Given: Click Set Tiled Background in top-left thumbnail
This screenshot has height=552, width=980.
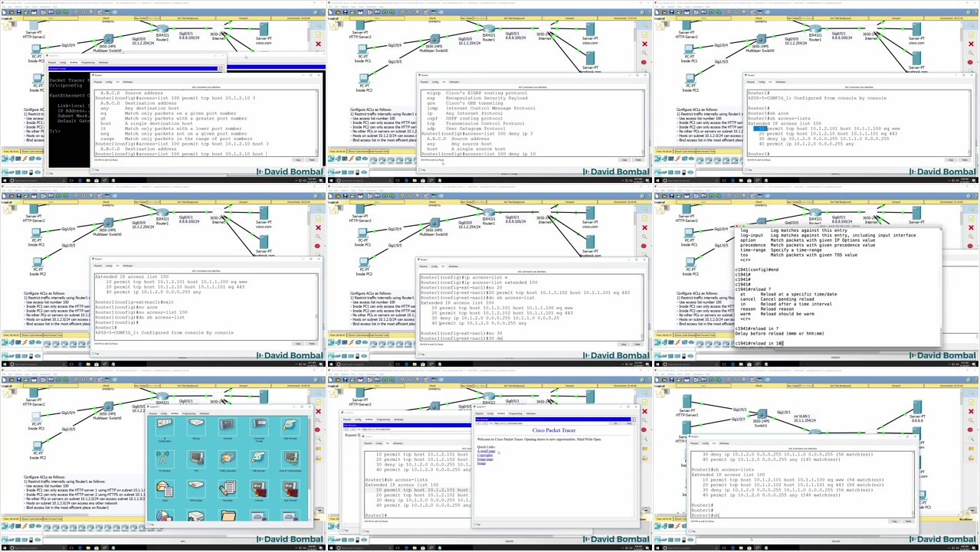Looking at the screenshot, I should click(188, 18).
